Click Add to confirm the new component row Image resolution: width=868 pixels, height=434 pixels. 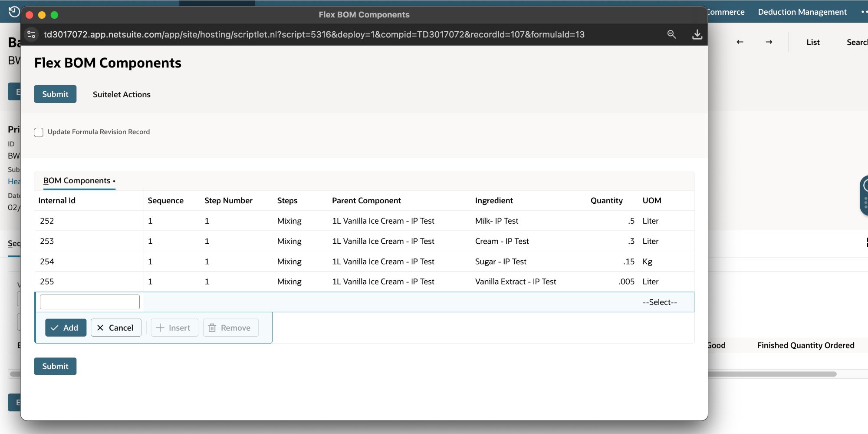point(66,328)
